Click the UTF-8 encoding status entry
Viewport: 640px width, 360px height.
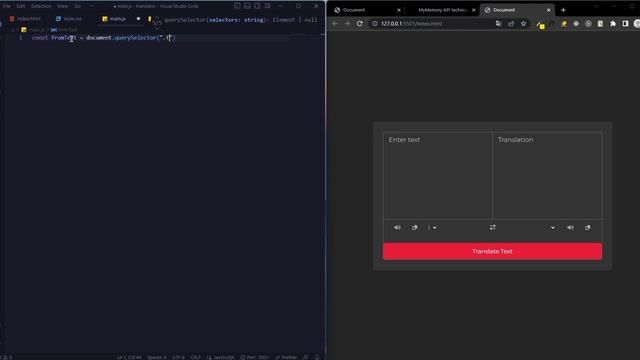click(178, 357)
